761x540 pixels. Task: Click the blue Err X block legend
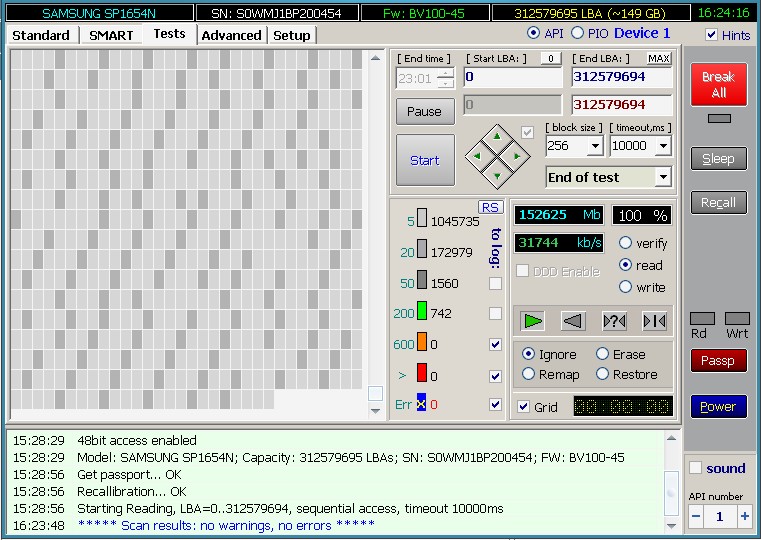[421, 402]
